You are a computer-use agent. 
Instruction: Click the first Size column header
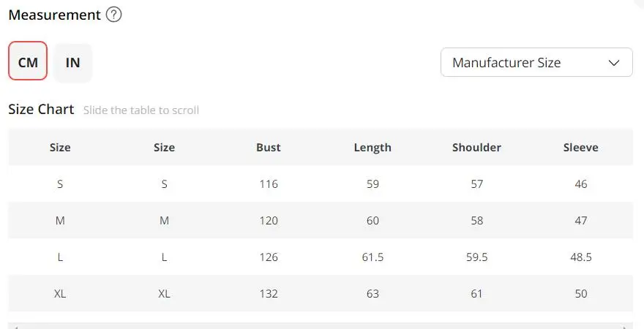[60, 147]
